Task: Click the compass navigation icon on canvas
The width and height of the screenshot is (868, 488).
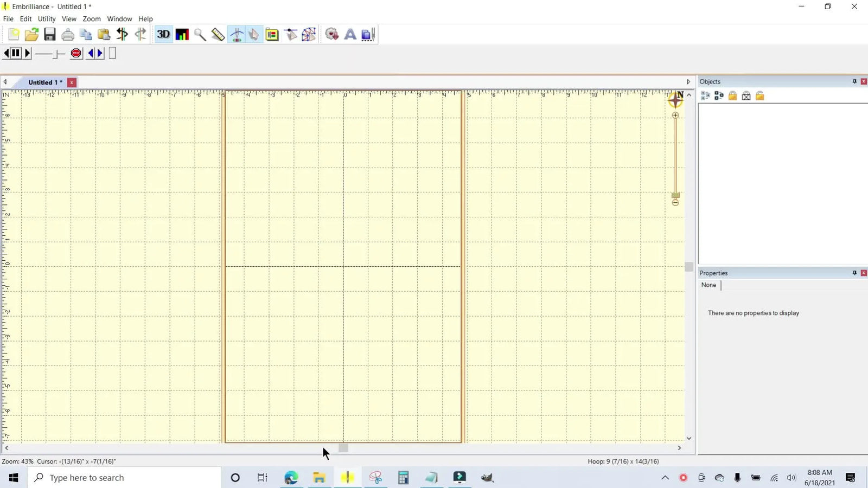Action: (x=676, y=99)
